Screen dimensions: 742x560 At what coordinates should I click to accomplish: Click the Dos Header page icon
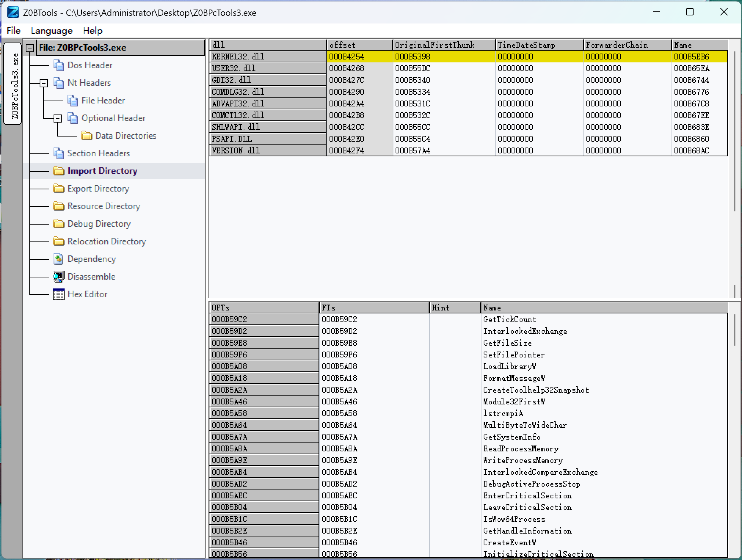click(x=59, y=65)
